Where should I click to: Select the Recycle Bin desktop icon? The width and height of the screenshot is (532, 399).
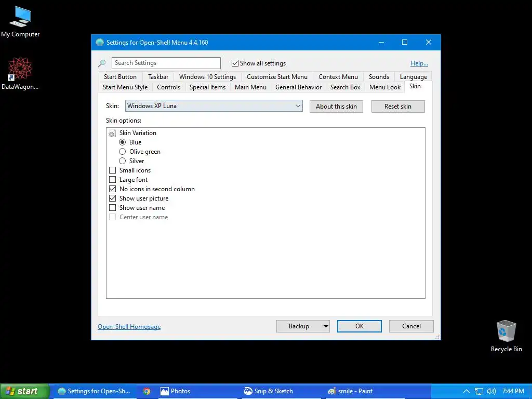tap(506, 336)
